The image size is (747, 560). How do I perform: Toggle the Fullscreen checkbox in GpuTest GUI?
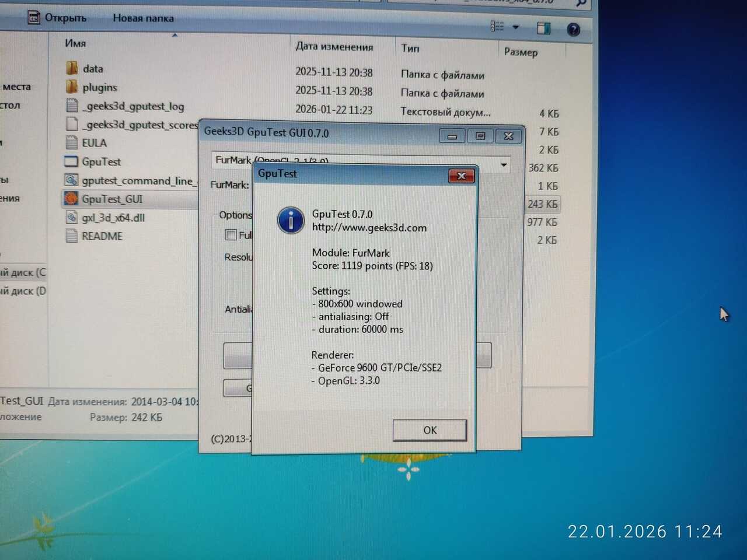pos(231,235)
